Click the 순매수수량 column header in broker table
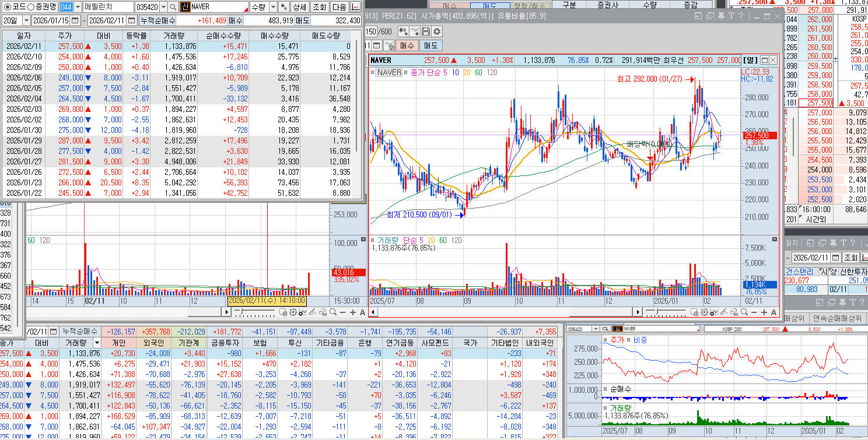This screenshot has width=868, height=440. (x=223, y=36)
